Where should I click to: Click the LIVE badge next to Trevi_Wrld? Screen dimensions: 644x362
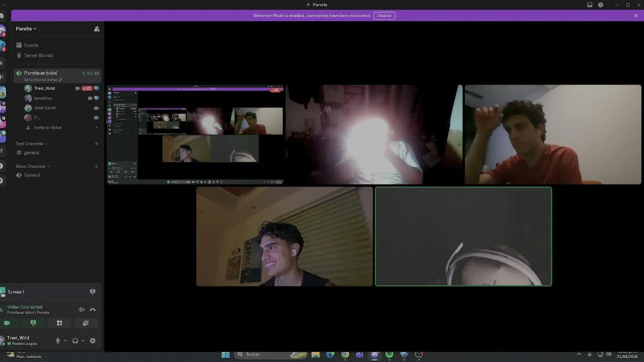pyautogui.click(x=87, y=88)
